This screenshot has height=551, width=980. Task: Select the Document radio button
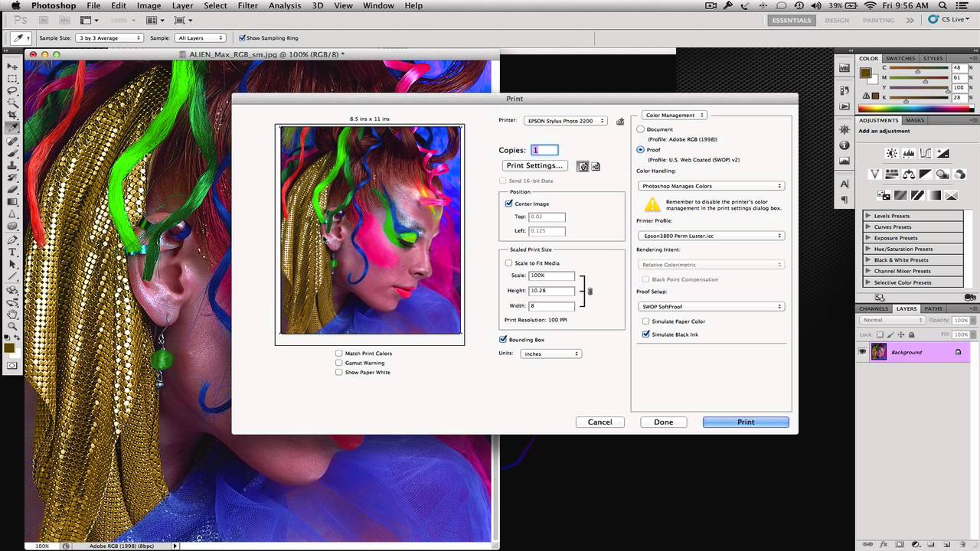(641, 129)
